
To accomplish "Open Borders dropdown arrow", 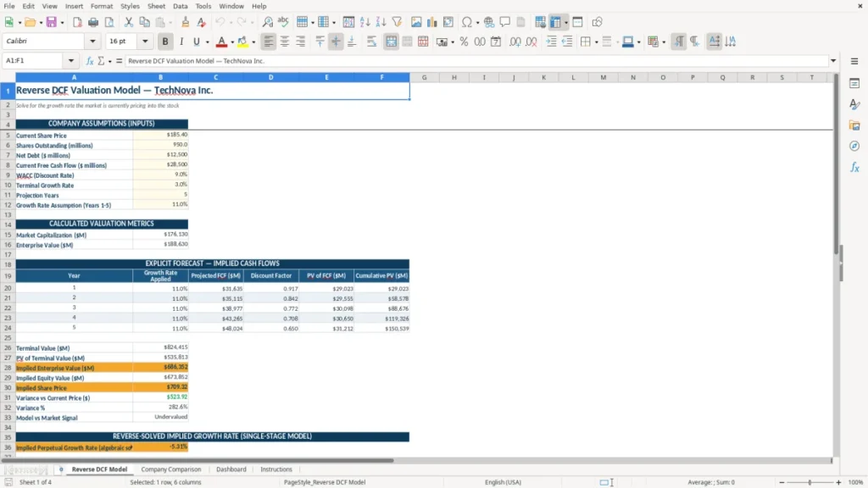I will click(596, 42).
